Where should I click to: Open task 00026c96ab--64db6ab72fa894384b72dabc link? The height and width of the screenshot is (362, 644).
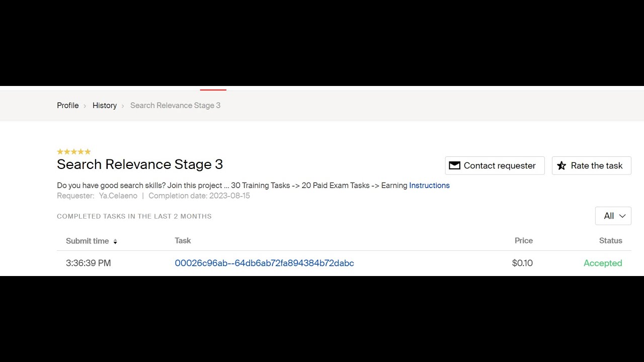point(264,263)
